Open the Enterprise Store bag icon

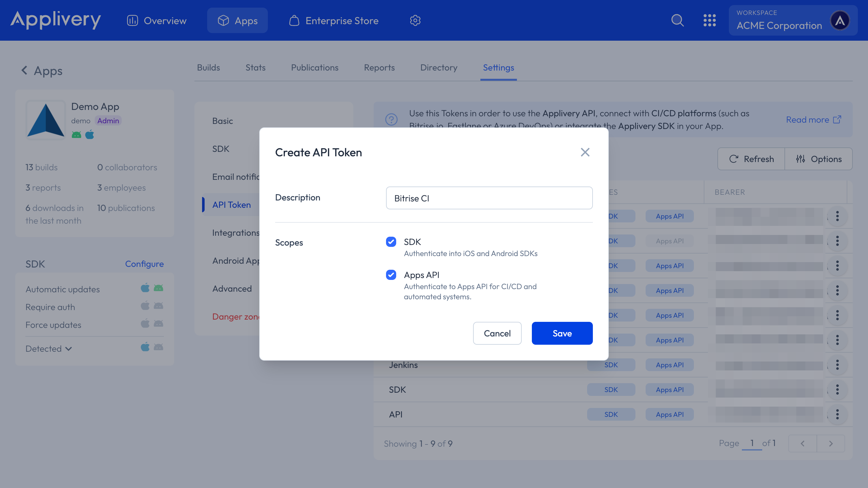[294, 20]
